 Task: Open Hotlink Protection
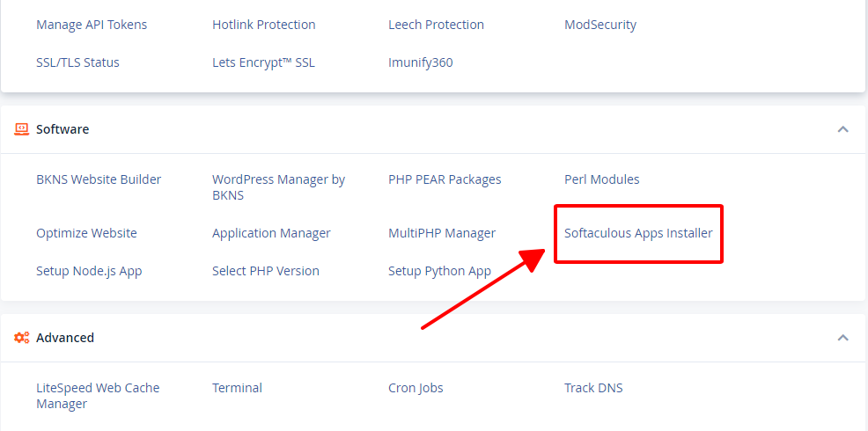(264, 25)
